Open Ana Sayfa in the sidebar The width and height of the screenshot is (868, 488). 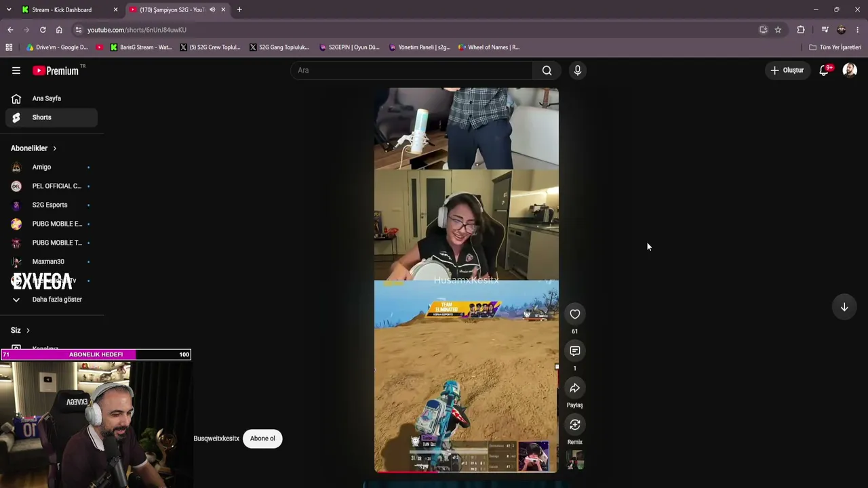tap(52, 98)
